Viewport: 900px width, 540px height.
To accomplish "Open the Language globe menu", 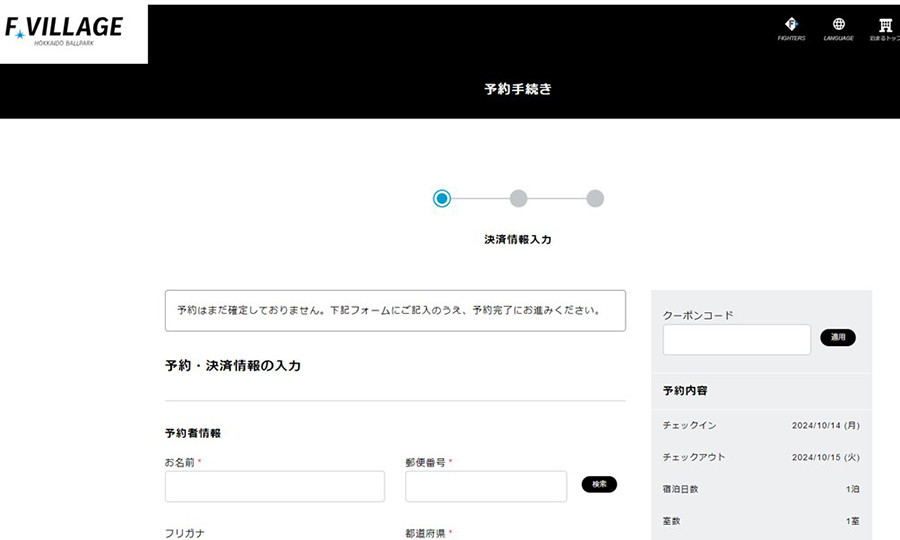I will [x=839, y=29].
